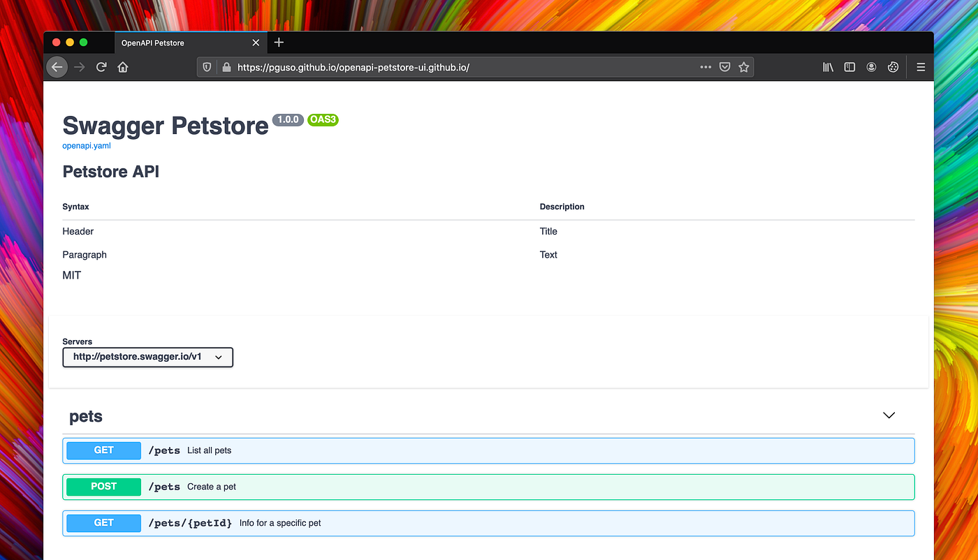
Task: Click the Description column header
Action: click(x=562, y=207)
